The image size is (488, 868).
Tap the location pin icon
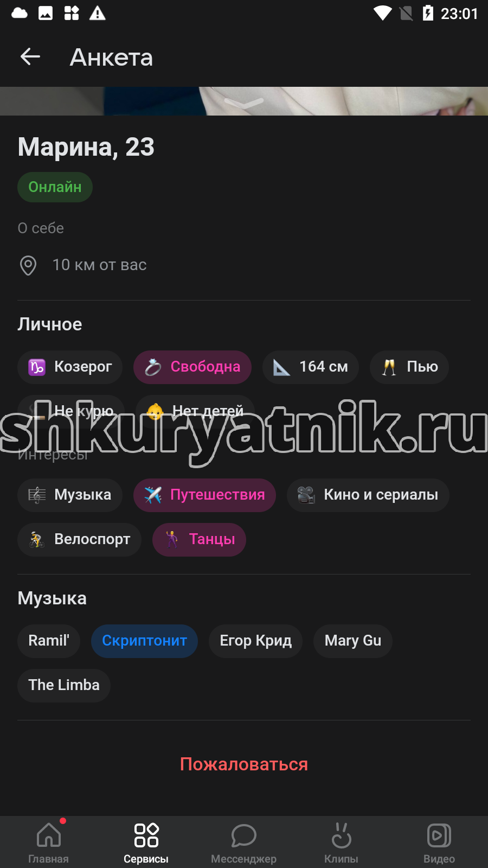[28, 265]
